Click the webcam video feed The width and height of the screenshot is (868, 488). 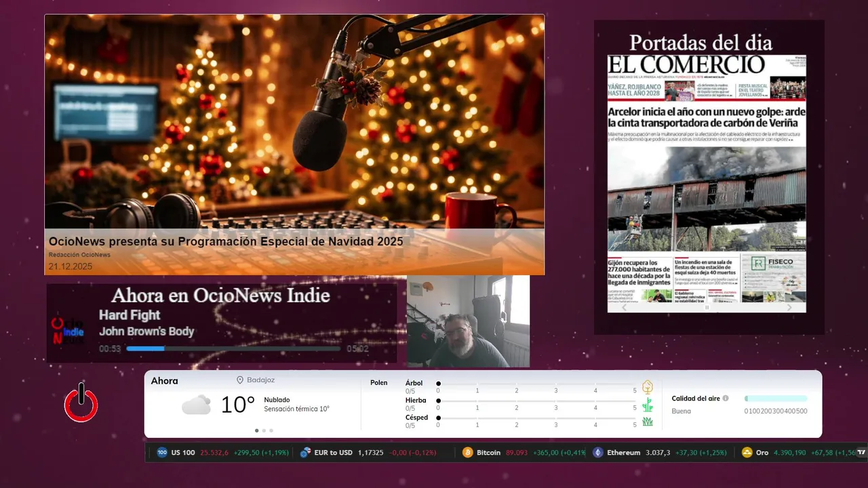tap(469, 321)
